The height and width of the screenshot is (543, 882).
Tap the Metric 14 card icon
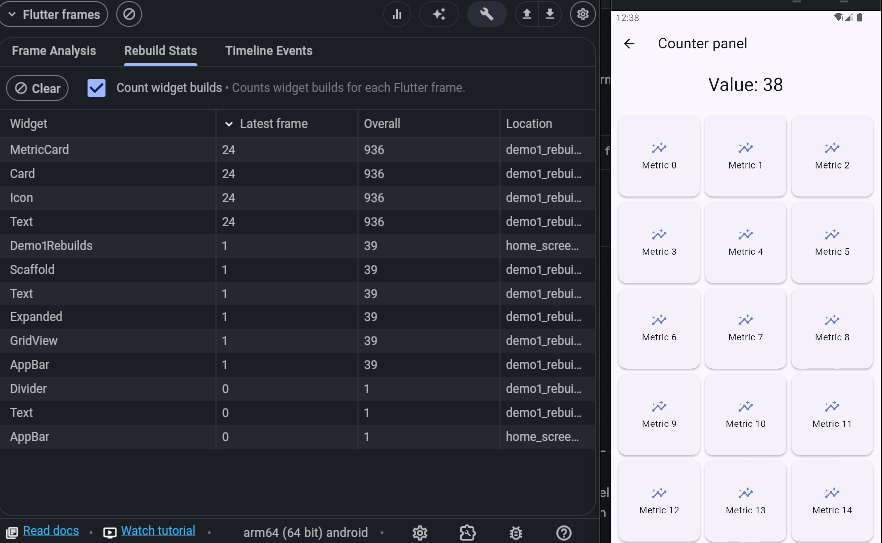point(832,493)
